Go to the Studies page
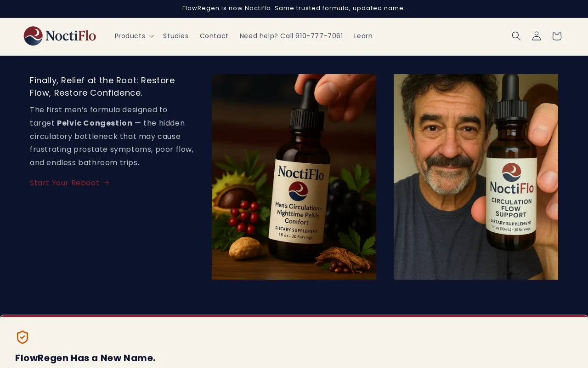This screenshot has width=588, height=368. 175,36
